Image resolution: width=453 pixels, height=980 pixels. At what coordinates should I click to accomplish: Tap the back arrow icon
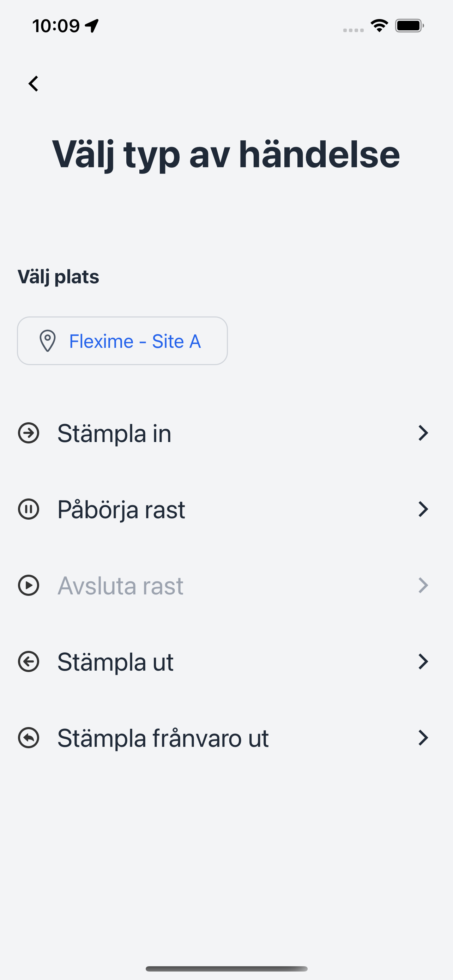pos(34,84)
